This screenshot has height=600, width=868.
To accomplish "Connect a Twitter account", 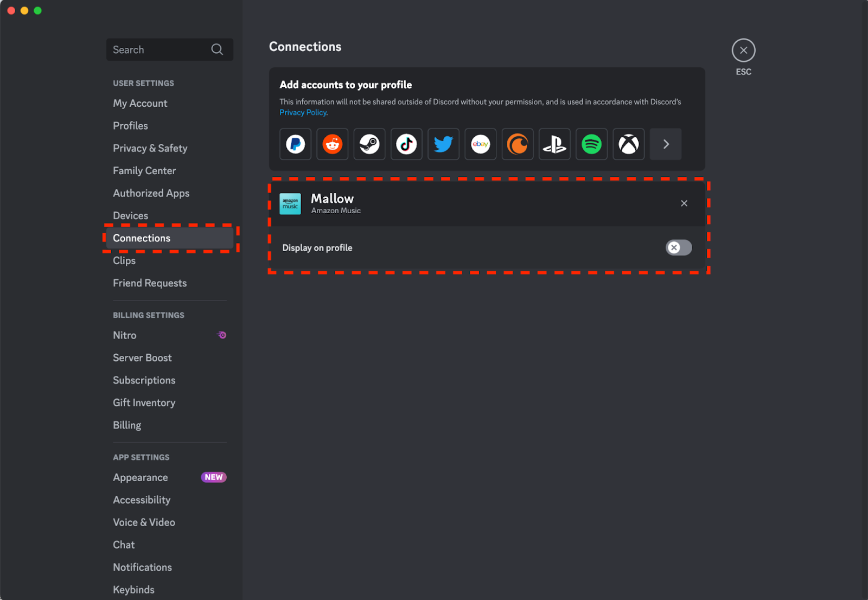I will click(443, 144).
